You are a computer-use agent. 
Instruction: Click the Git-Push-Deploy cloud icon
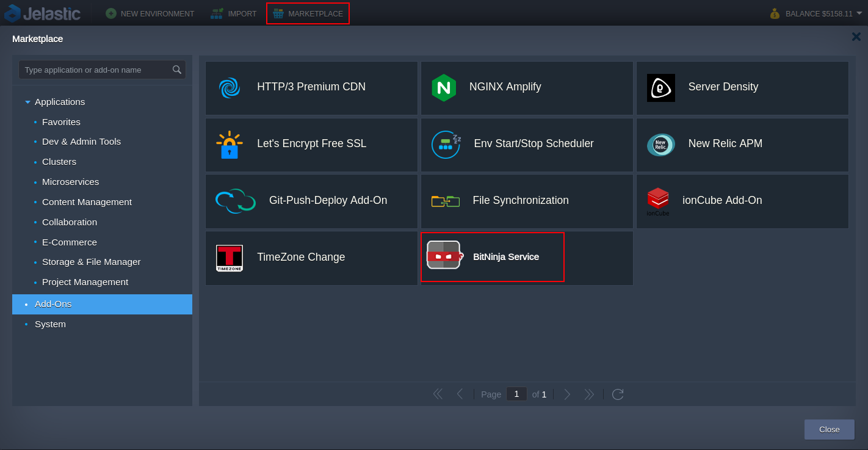pyautogui.click(x=236, y=201)
